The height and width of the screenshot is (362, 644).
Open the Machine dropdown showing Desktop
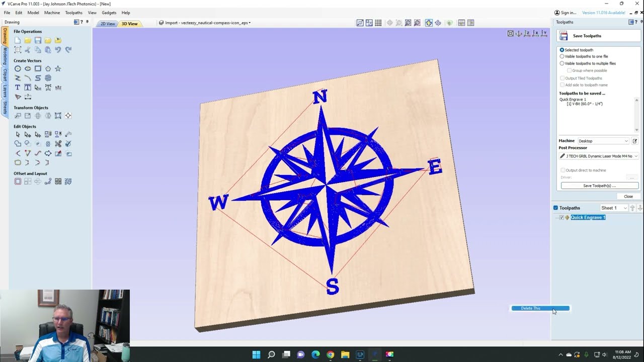(x=603, y=141)
